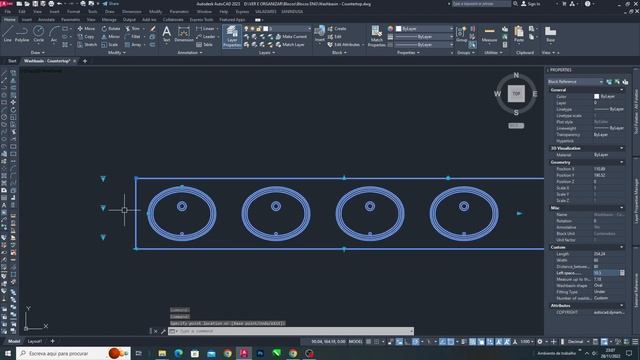Click the keyword search box

[481, 4]
